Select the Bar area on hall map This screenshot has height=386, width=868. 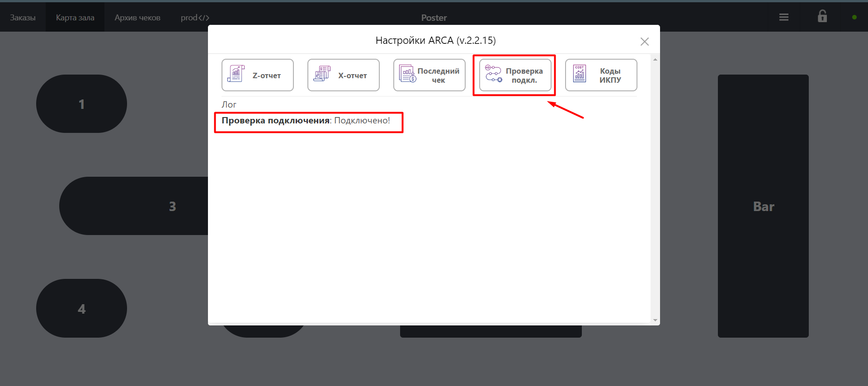[x=763, y=206]
